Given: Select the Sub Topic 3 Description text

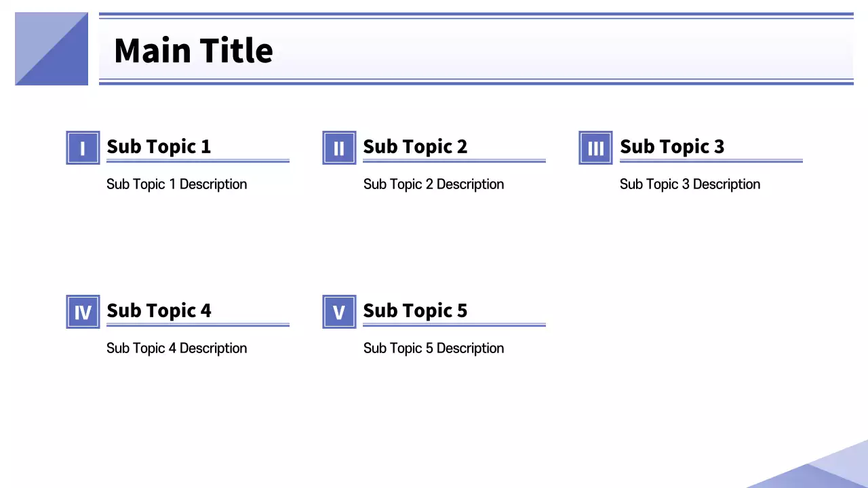Looking at the screenshot, I should coord(690,184).
